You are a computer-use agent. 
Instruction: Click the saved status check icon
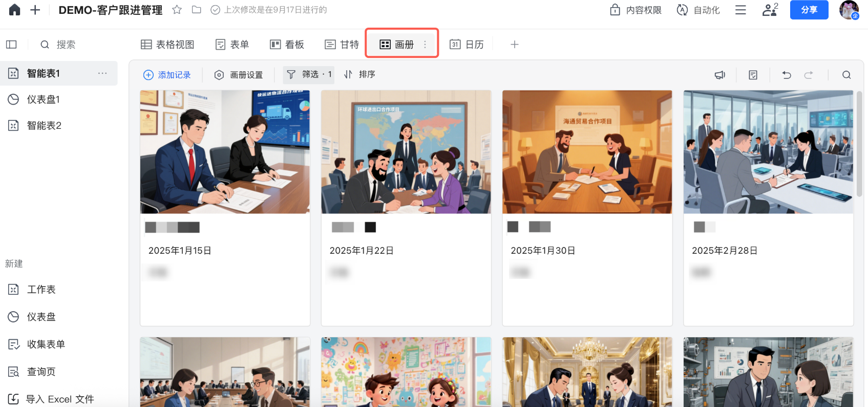coord(216,10)
